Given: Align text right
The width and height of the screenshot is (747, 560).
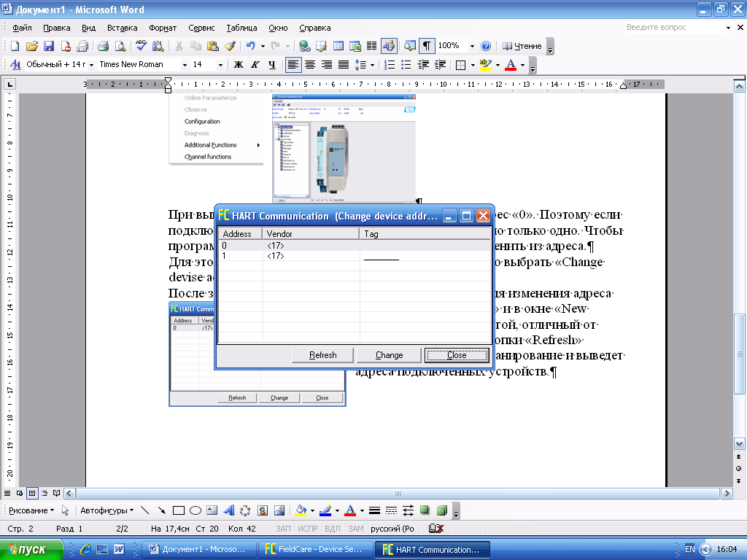Looking at the screenshot, I should pyautogui.click(x=327, y=65).
